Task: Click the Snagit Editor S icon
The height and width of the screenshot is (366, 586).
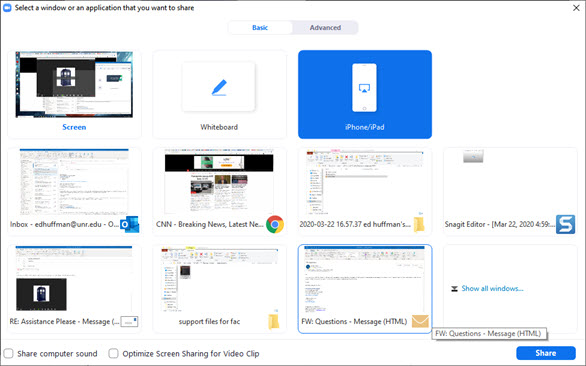Action: point(565,224)
